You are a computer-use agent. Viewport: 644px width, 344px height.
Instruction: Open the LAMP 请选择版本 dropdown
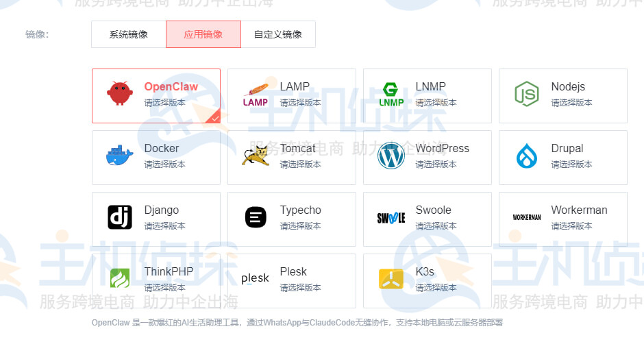click(x=300, y=103)
